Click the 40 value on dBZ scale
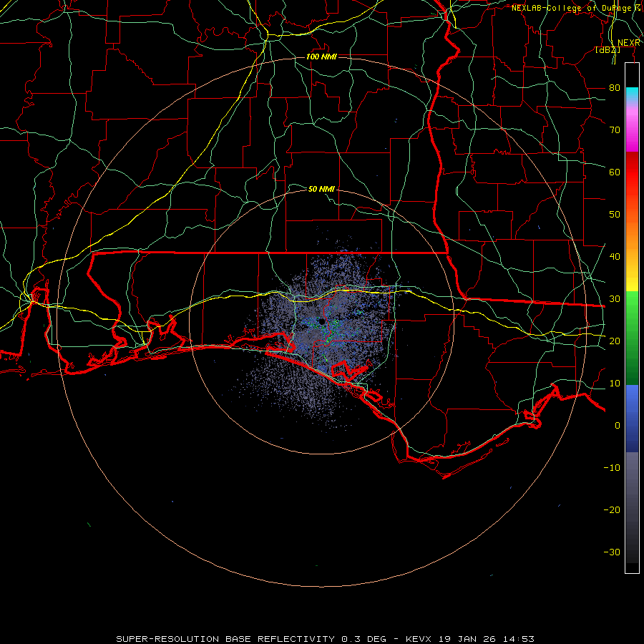Viewport: 644px width, 644px height. pos(615,257)
